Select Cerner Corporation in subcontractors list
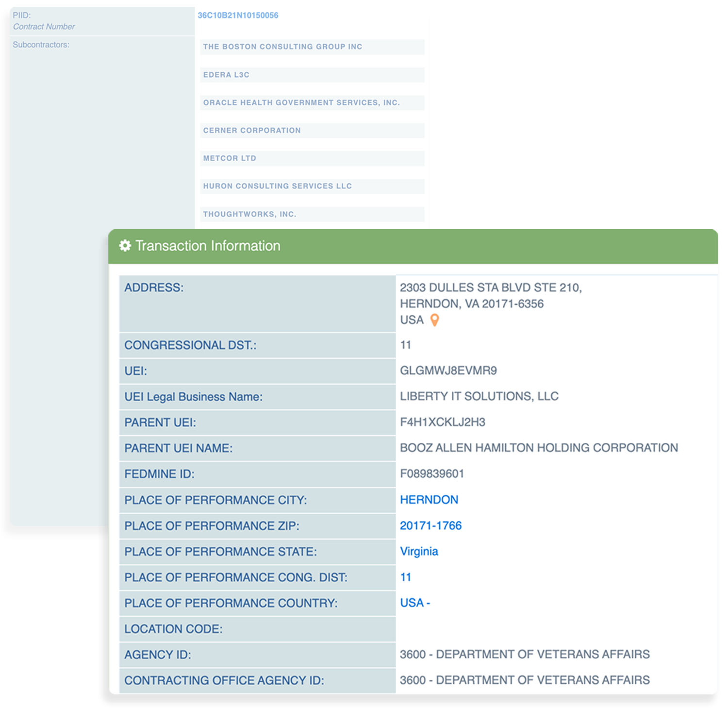The height and width of the screenshot is (708, 728). coord(252,130)
